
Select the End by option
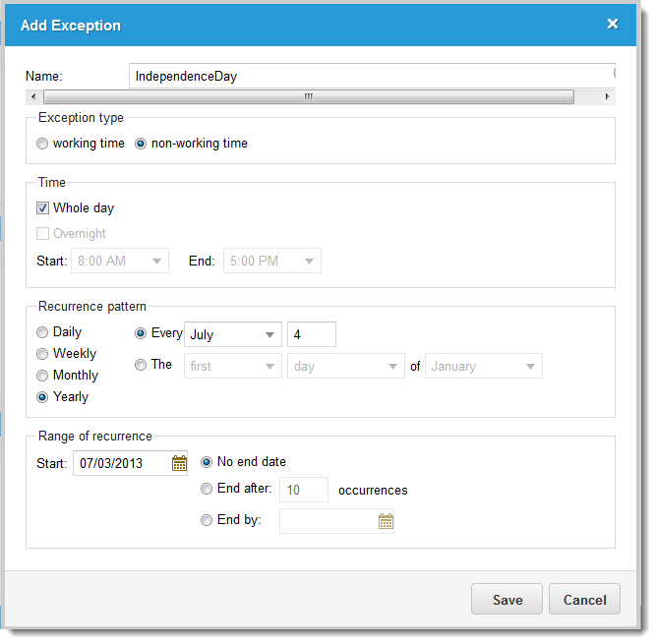pos(207,520)
